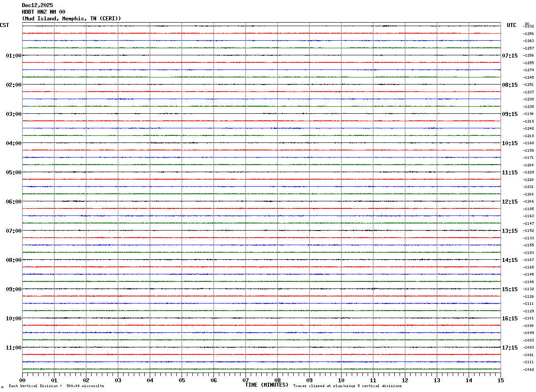Click the 16:15 UTC time label
Viewport: 536px width, 392px height.
click(510, 319)
